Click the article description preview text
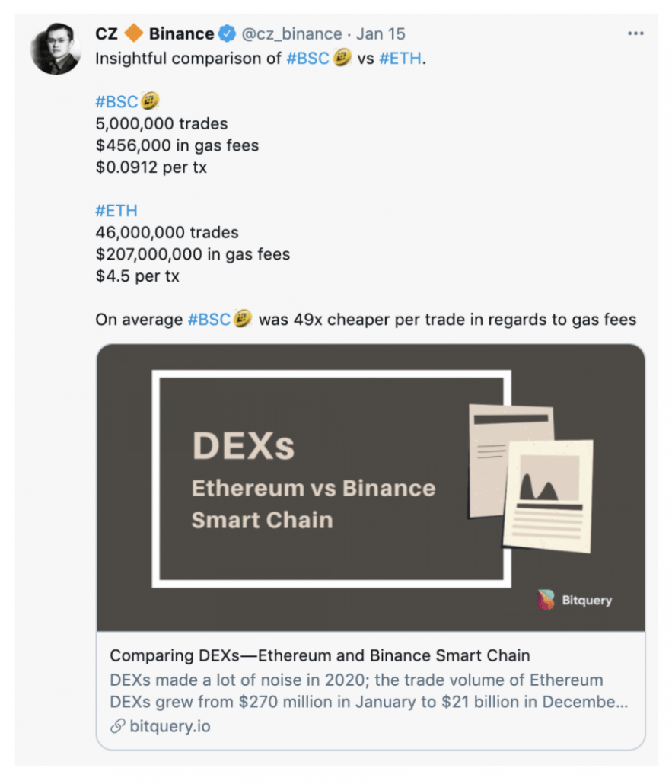The image size is (672, 784). (369, 690)
